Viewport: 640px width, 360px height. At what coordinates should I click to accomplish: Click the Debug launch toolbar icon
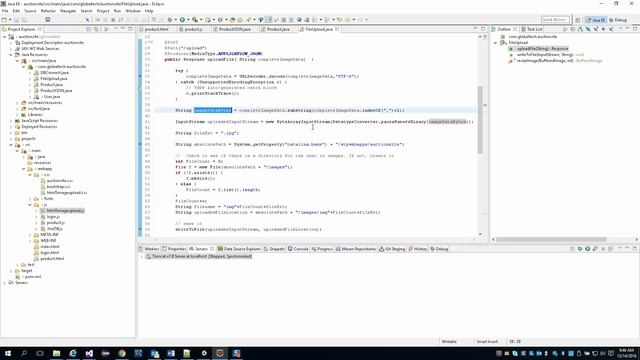coord(170,20)
